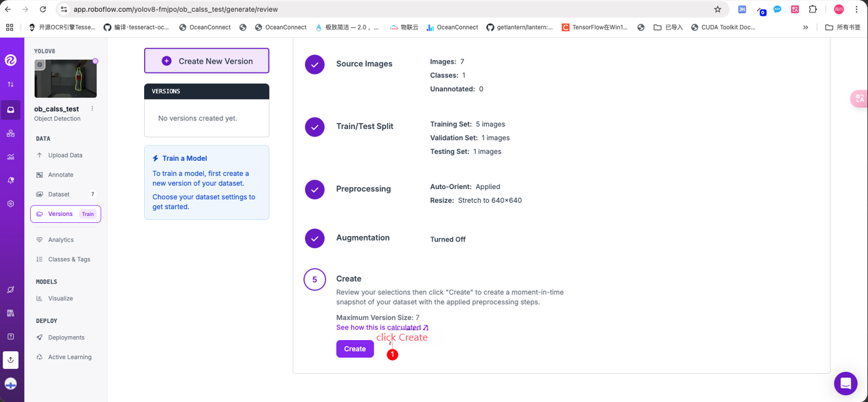The image size is (868, 402).
Task: Open the browser extensions puzzle icon
Action: coord(813,9)
